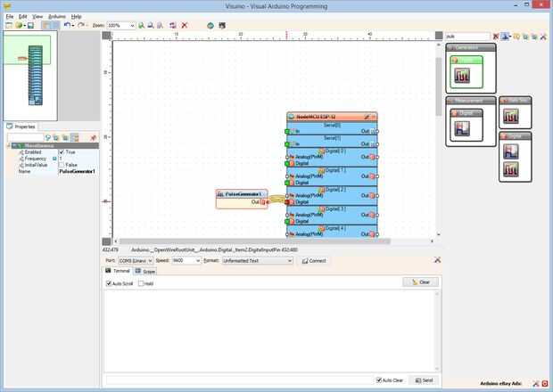Select the upper step icon in Digital palette group
Viewport: 553px width, 392px height.
click(x=511, y=151)
